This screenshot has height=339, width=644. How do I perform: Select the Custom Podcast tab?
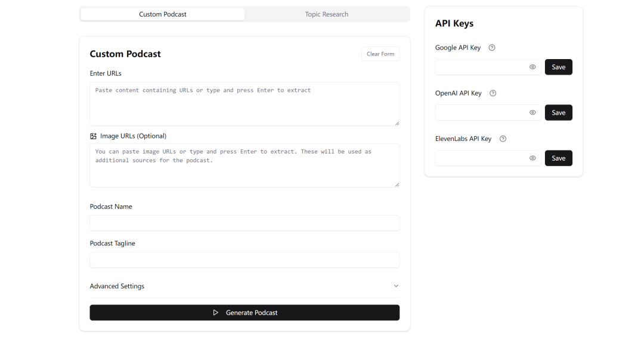163,14
